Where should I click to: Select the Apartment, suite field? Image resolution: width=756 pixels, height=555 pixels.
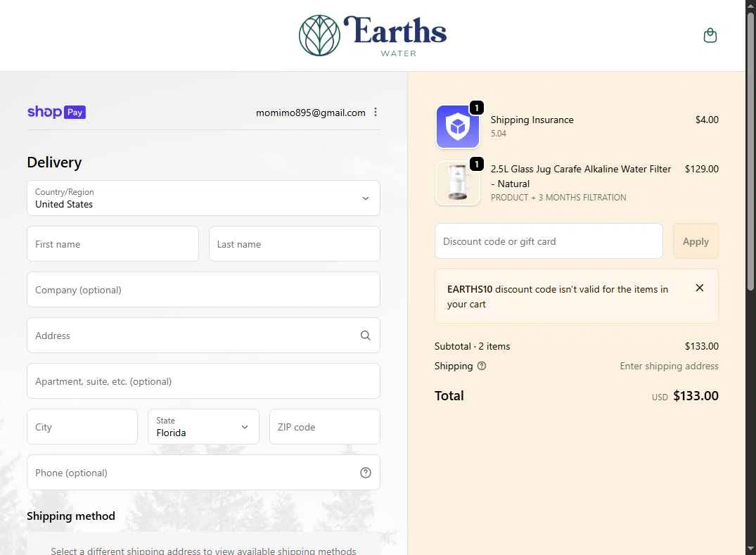tap(203, 381)
